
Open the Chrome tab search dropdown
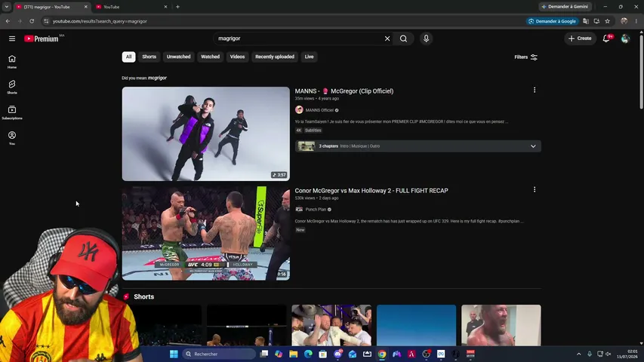click(x=7, y=7)
